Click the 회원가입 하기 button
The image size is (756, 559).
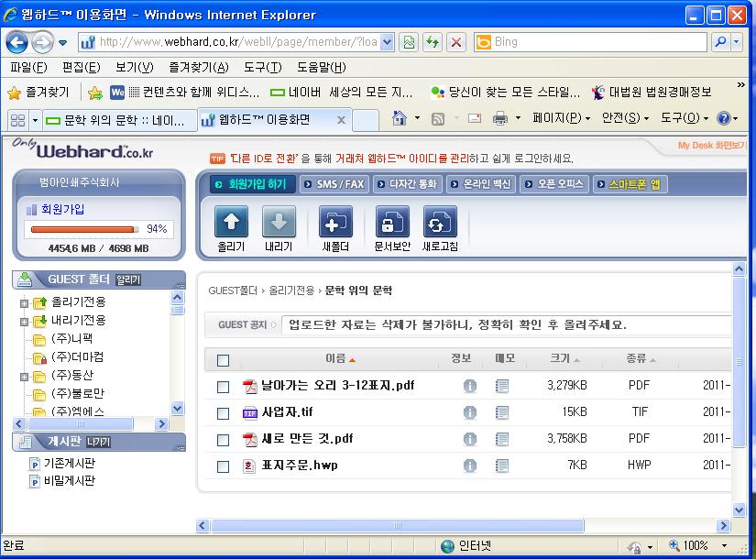[x=250, y=184]
